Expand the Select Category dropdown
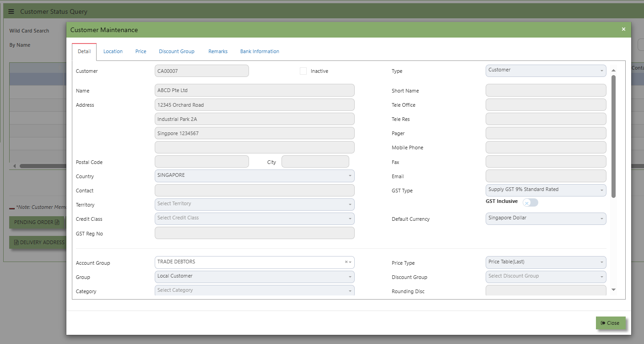644x344 pixels. (x=254, y=291)
